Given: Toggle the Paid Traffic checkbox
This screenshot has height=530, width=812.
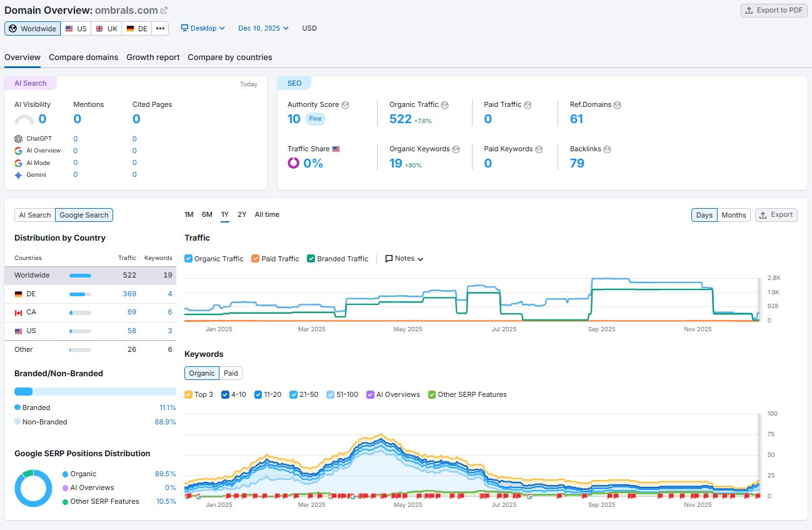Looking at the screenshot, I should tap(255, 259).
